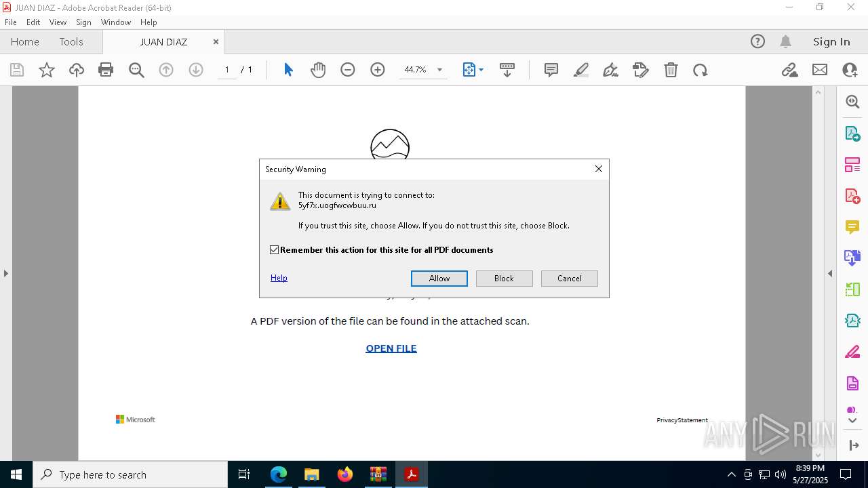The height and width of the screenshot is (488, 868).
Task: Open File Explorer from taskbar
Action: pos(311,474)
